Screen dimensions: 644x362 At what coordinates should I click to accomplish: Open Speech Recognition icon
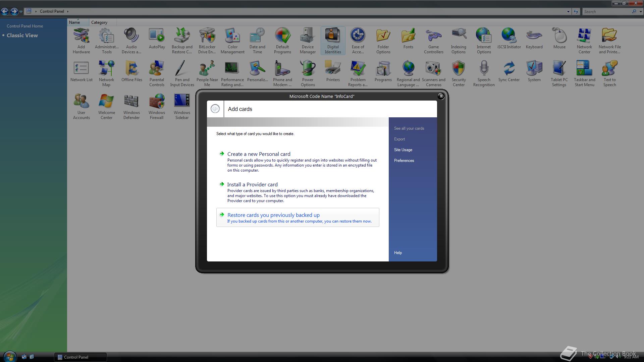(484, 73)
